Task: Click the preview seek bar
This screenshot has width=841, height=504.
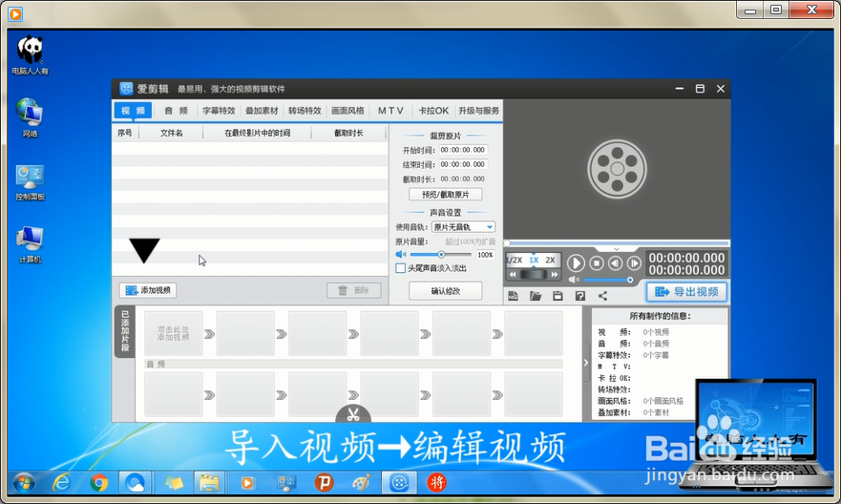Action: pos(617,243)
